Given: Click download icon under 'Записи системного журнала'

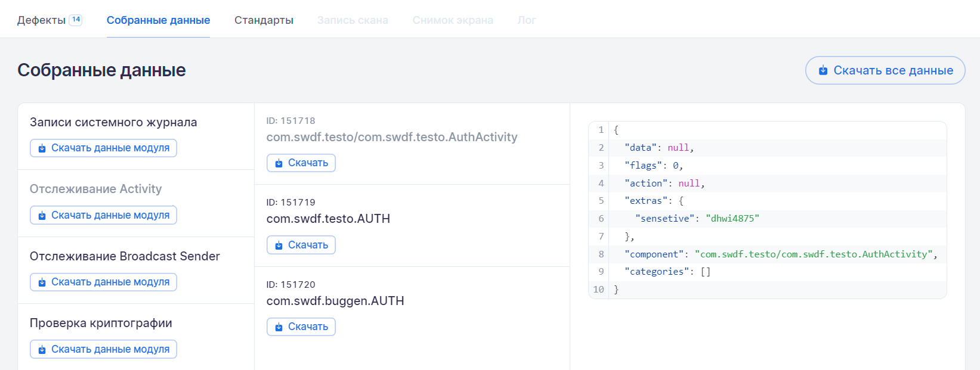Looking at the screenshot, I should 42,148.
